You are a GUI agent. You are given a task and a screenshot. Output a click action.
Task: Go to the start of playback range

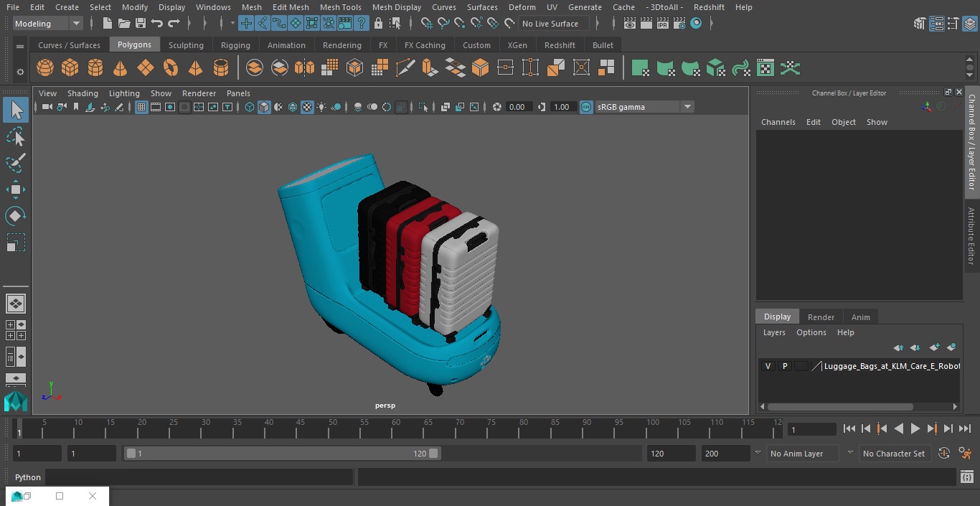(849, 428)
